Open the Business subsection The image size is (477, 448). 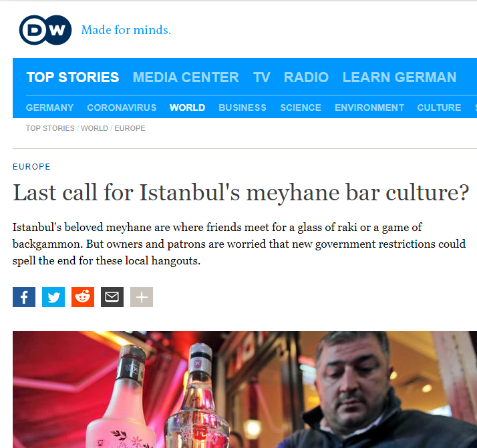pyautogui.click(x=243, y=107)
